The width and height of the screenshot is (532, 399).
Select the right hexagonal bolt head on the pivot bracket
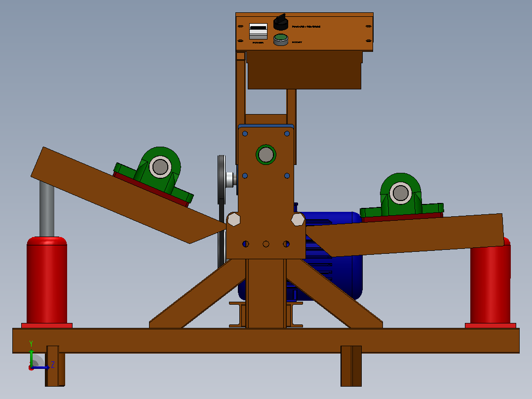pos(298,219)
